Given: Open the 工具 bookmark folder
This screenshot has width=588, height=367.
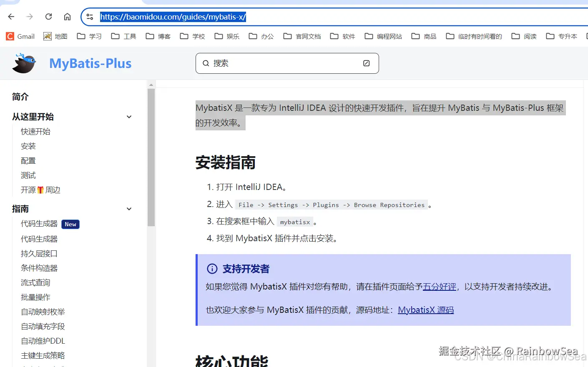Looking at the screenshot, I should point(124,36).
